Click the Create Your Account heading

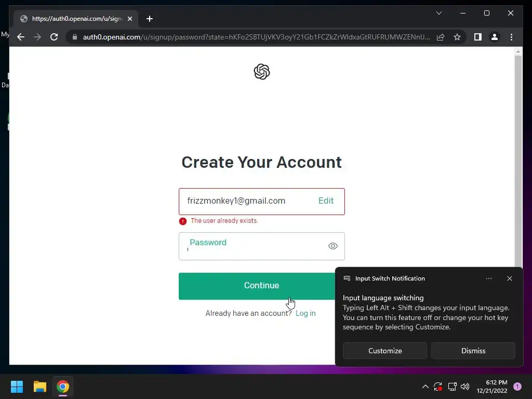[x=262, y=162]
